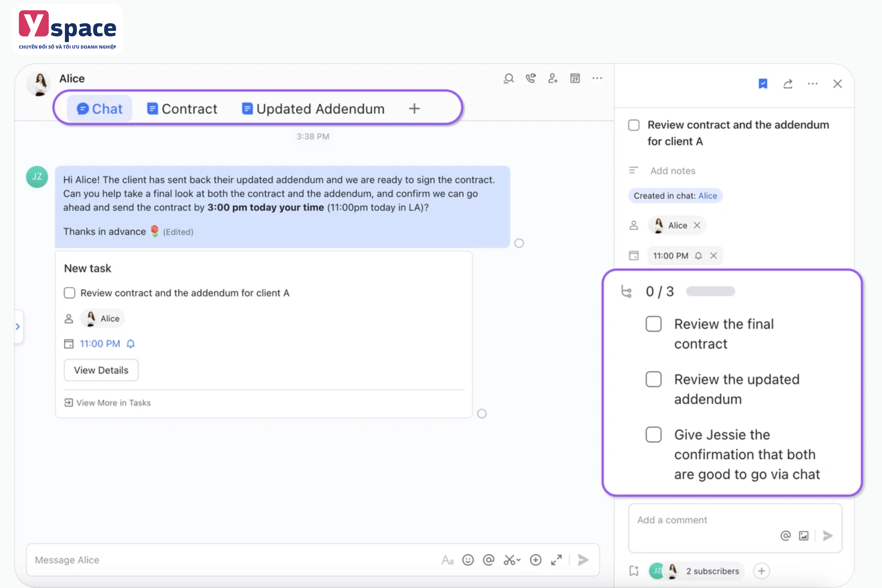
Task: Open the emoji picker in message box
Action: [468, 560]
